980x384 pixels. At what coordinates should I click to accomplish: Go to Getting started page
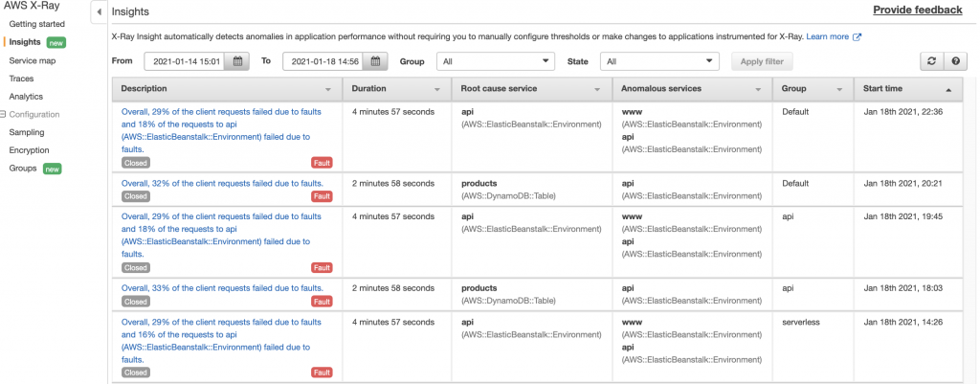37,24
